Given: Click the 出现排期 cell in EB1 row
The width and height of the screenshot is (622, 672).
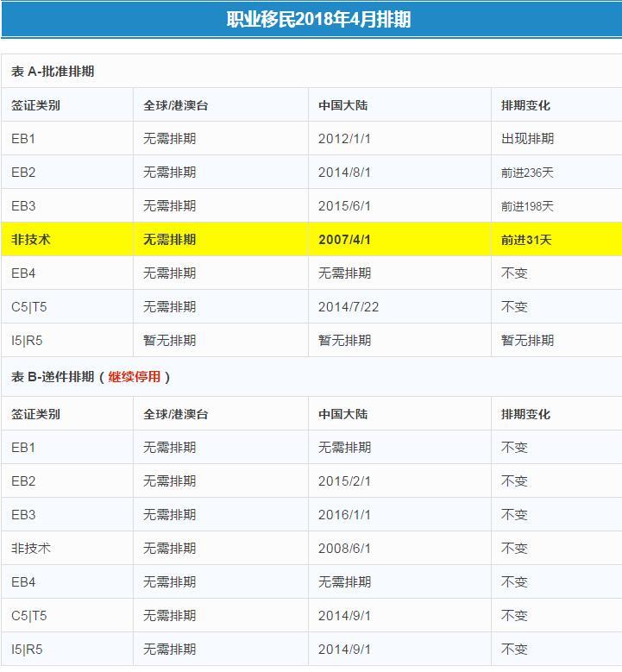Looking at the screenshot, I should tap(527, 138).
